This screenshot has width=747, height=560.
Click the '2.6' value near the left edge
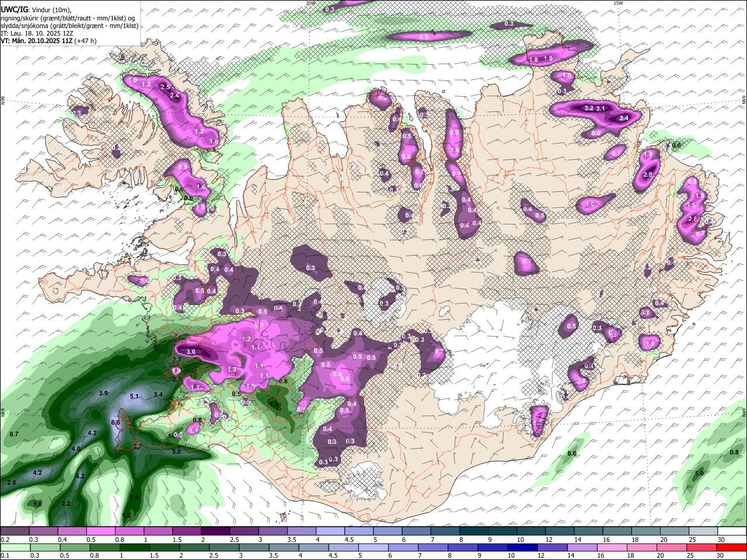point(11,483)
